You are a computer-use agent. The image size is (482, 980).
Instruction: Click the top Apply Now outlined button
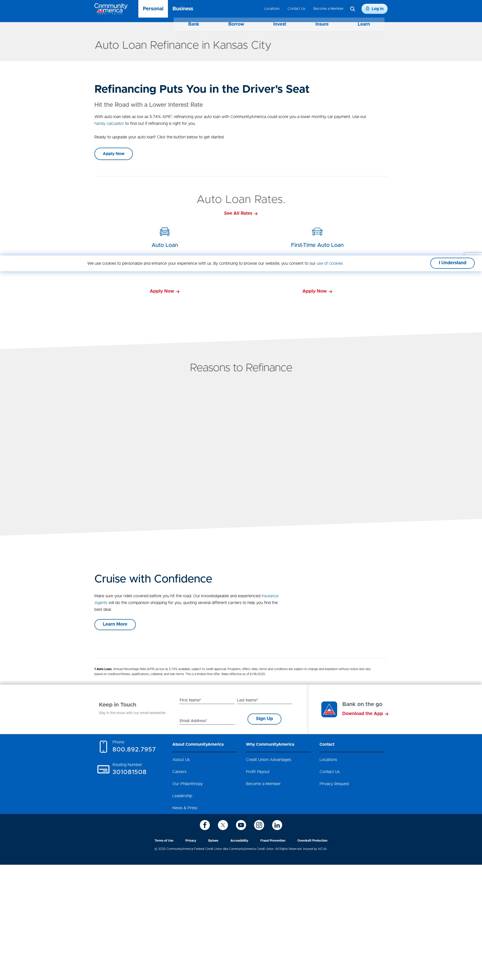(x=113, y=154)
